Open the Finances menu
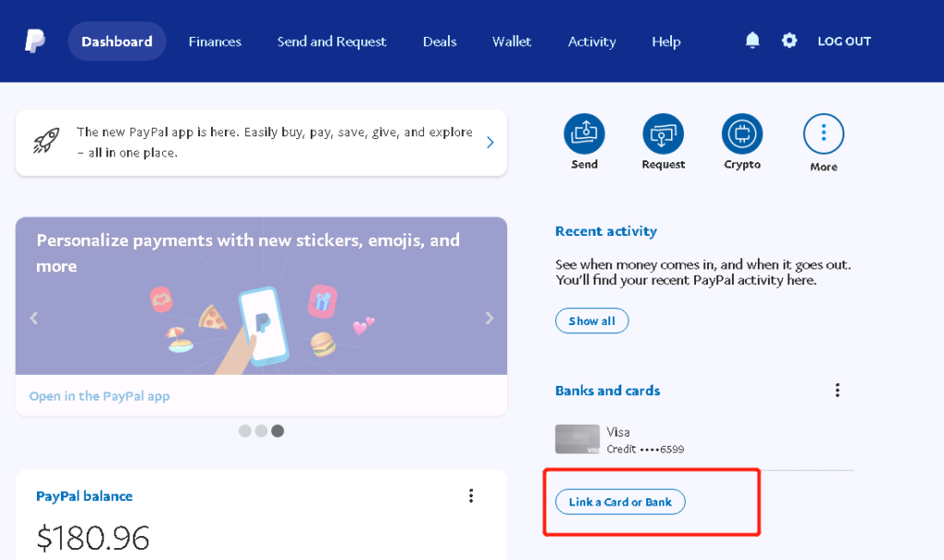Viewport: 944px width, 560px height. pos(215,41)
